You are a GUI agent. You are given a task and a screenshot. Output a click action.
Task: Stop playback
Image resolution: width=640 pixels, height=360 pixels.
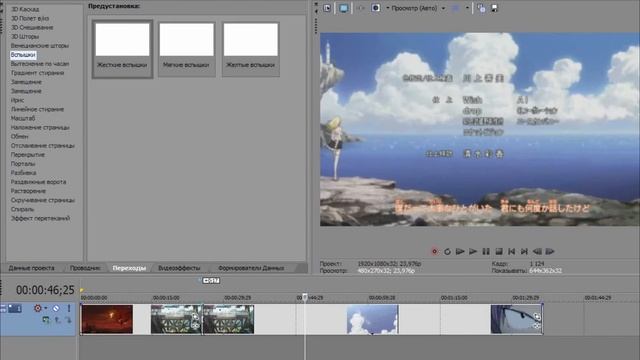pyautogui.click(x=499, y=251)
